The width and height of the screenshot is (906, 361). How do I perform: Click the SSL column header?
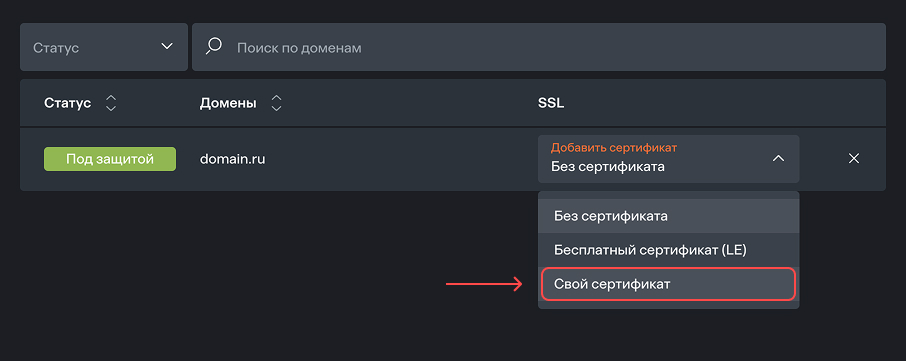click(551, 103)
